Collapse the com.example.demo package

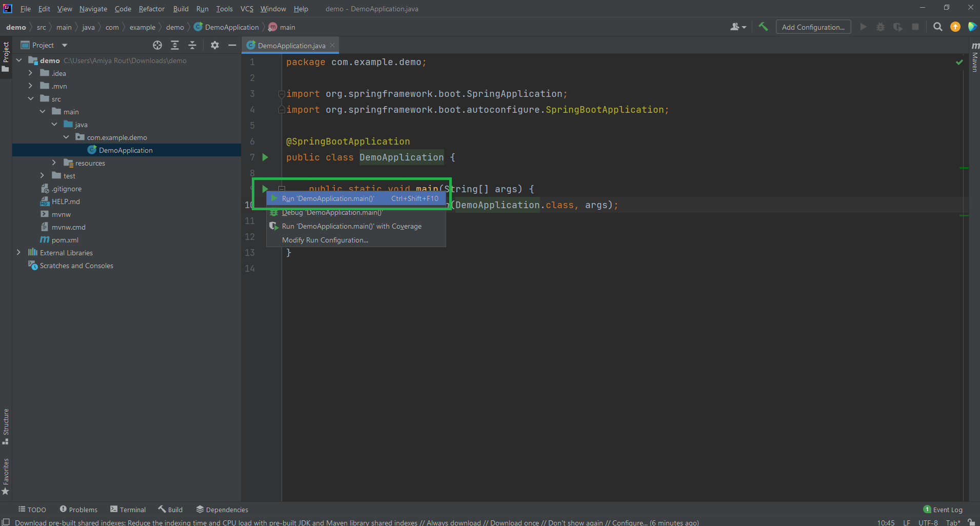(x=66, y=137)
